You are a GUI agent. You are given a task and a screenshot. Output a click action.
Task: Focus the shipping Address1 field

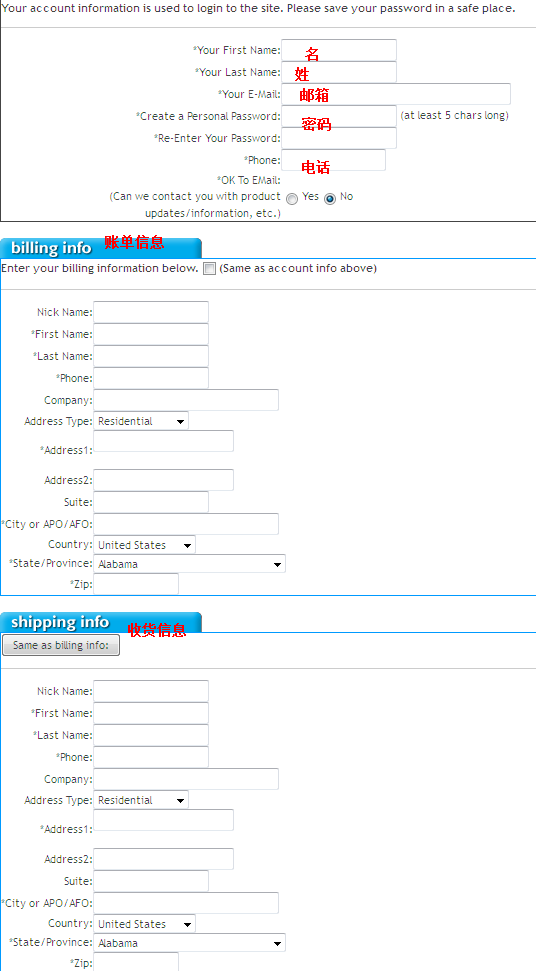[x=163, y=820]
